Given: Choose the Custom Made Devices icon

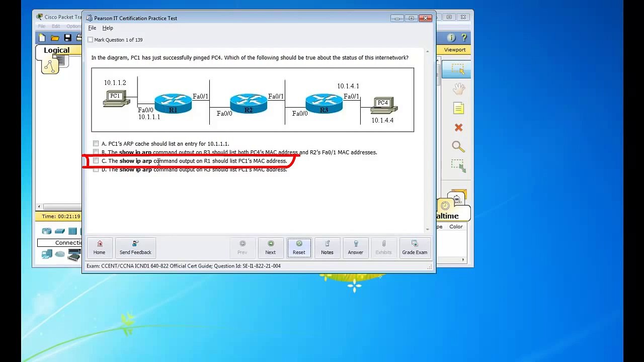Looking at the screenshot, I should click(74, 256).
